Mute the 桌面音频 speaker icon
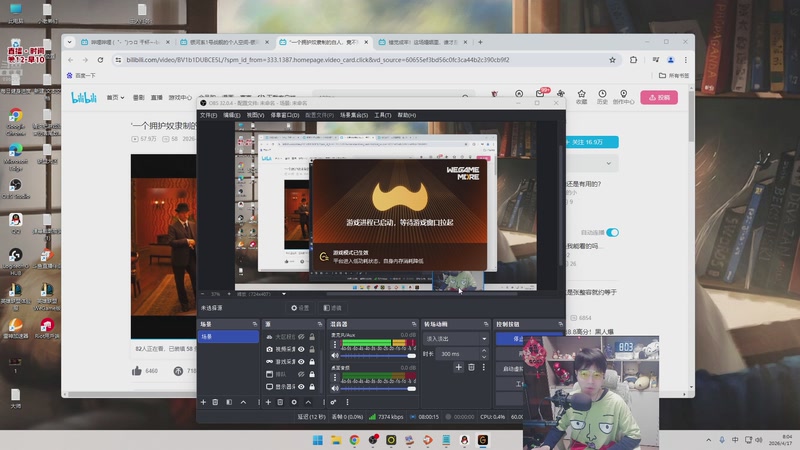800x450 pixels. [x=335, y=388]
